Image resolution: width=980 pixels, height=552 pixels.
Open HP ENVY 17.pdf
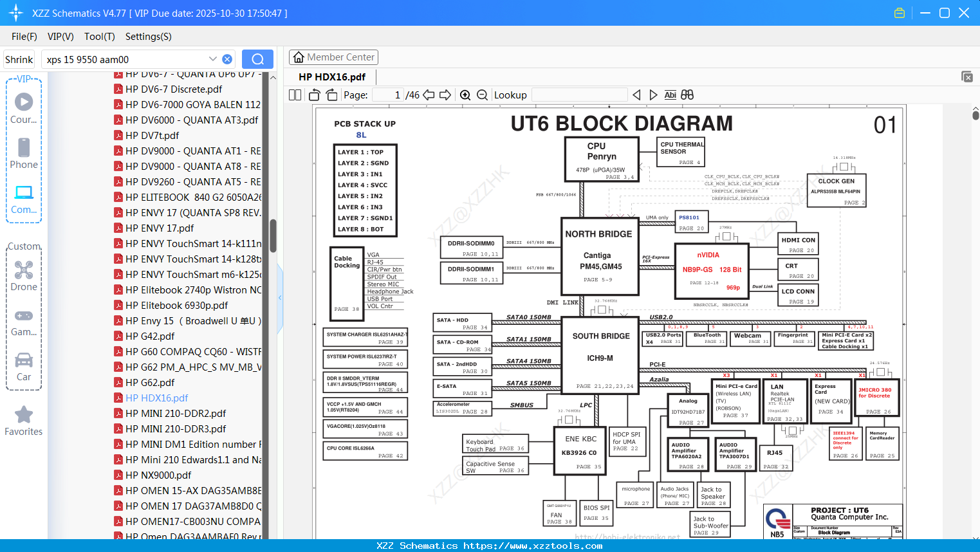pos(160,228)
